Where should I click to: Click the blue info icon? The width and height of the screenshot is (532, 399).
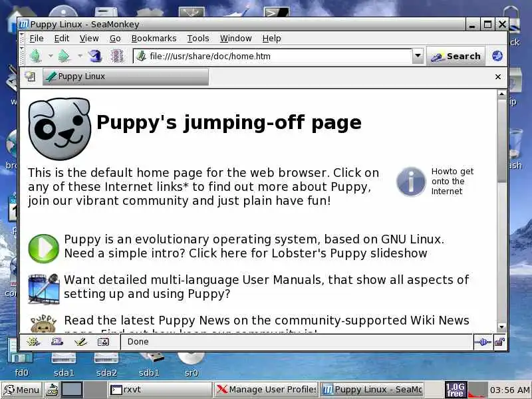[411, 182]
